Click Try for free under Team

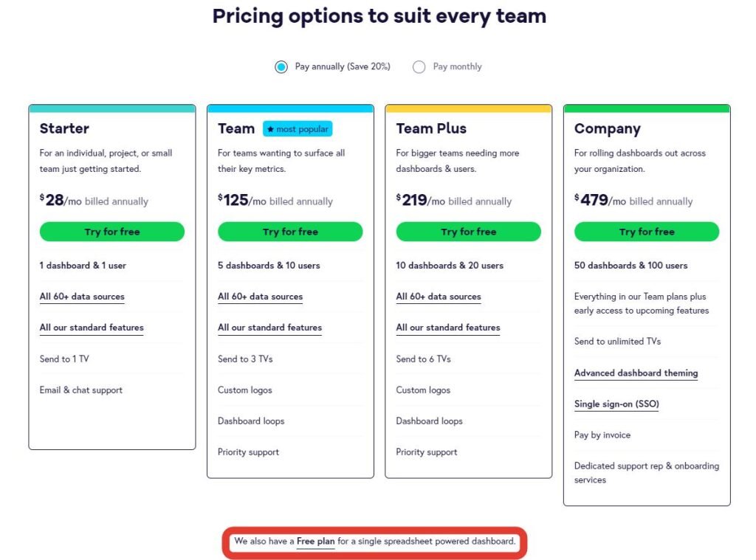click(x=290, y=232)
